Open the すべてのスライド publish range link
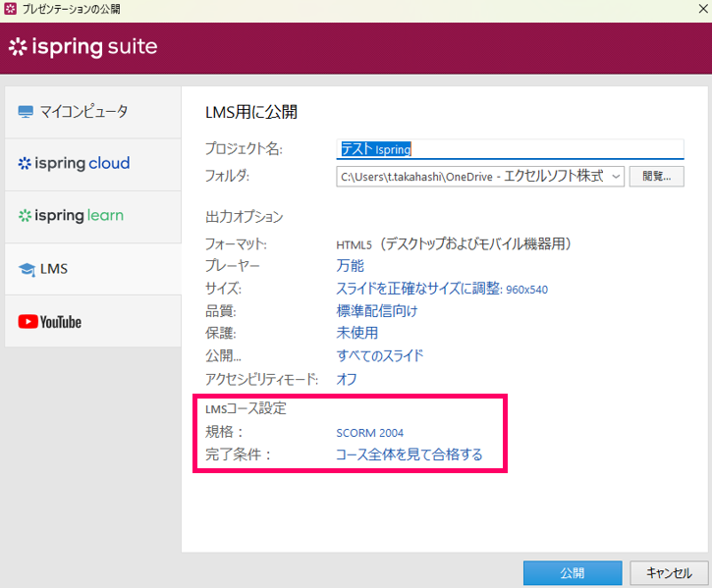712x588 pixels. (380, 355)
